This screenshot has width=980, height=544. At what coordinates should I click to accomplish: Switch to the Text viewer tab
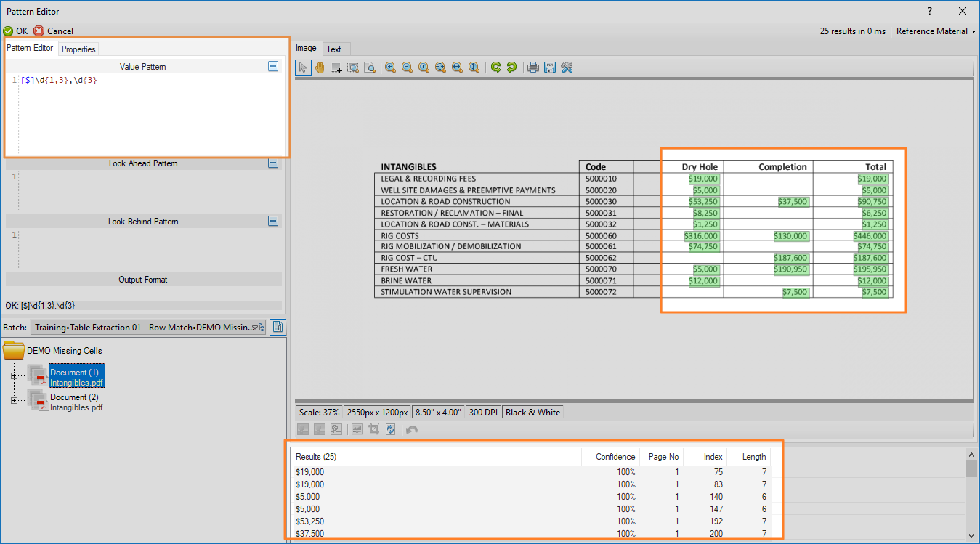click(333, 49)
